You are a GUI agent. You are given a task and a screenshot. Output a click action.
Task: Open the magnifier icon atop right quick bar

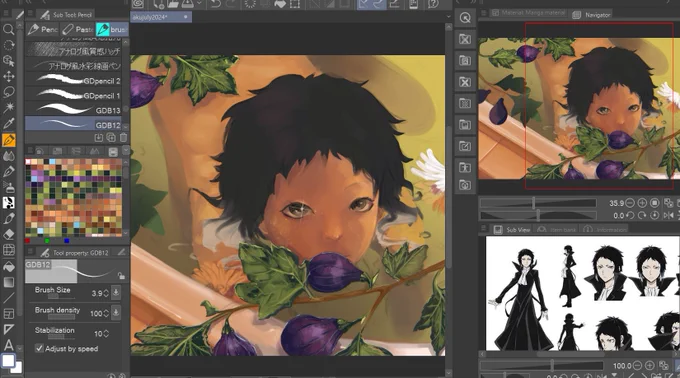tap(465, 18)
